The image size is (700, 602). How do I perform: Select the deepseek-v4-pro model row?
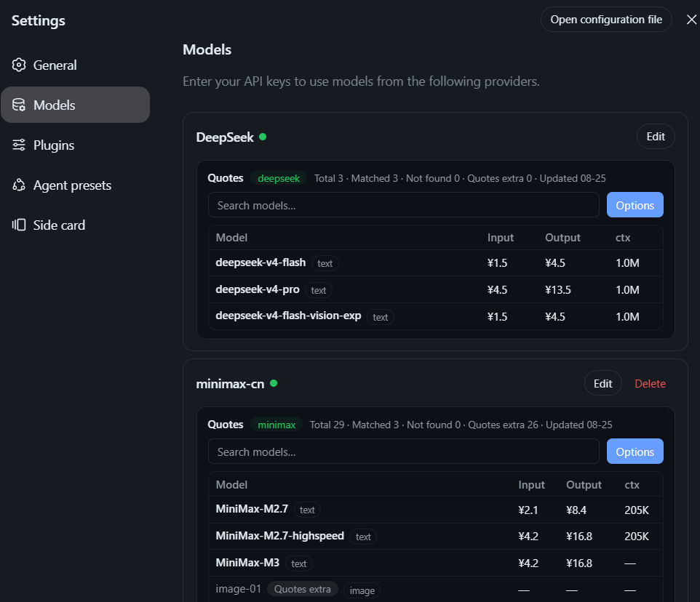[x=436, y=290]
